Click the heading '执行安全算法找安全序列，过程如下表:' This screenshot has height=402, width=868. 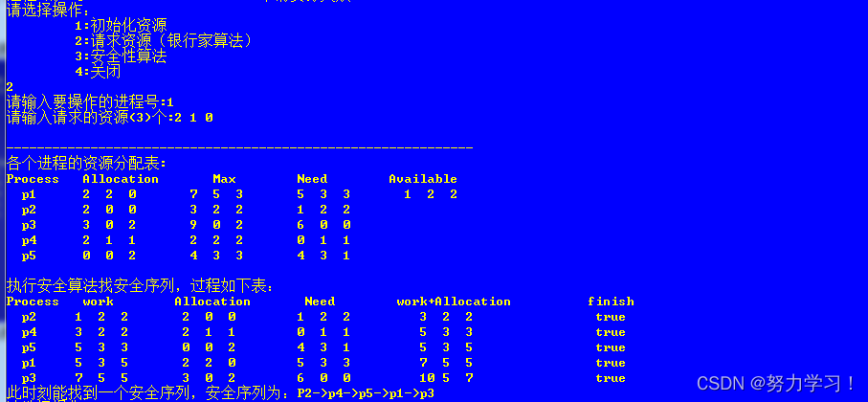(x=140, y=287)
